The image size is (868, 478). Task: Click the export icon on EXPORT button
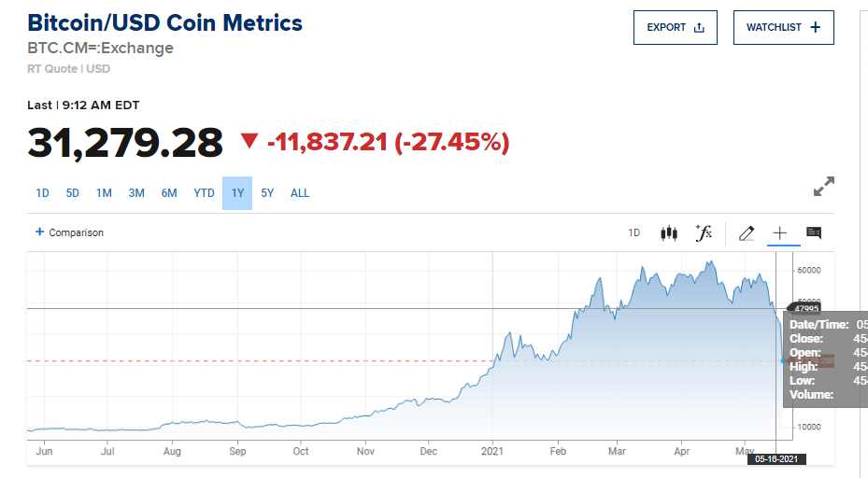point(699,28)
